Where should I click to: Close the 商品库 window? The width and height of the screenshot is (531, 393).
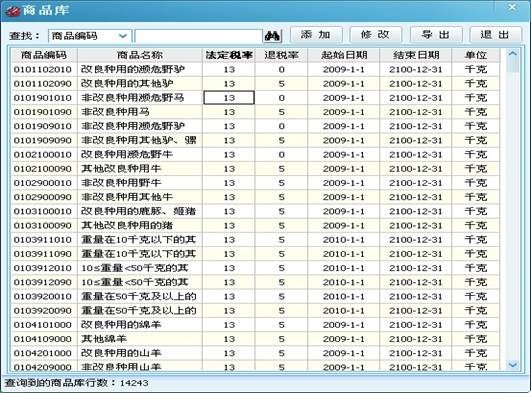pyautogui.click(x=512, y=7)
